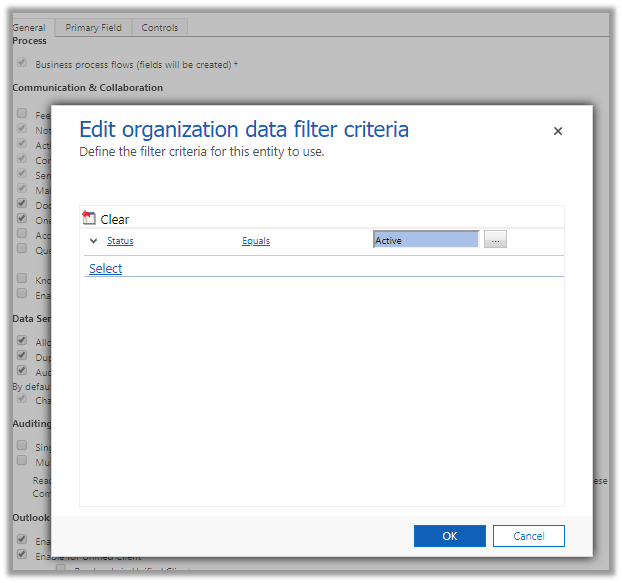The height and width of the screenshot is (583, 622).
Task: Close the filter criteria dialog
Action: [x=558, y=131]
